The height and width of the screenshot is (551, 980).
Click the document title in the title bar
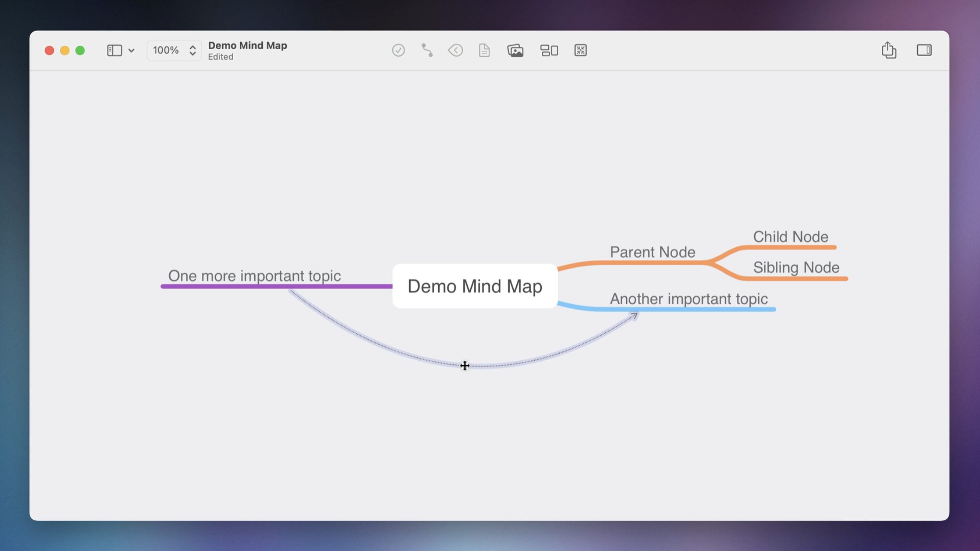click(247, 46)
